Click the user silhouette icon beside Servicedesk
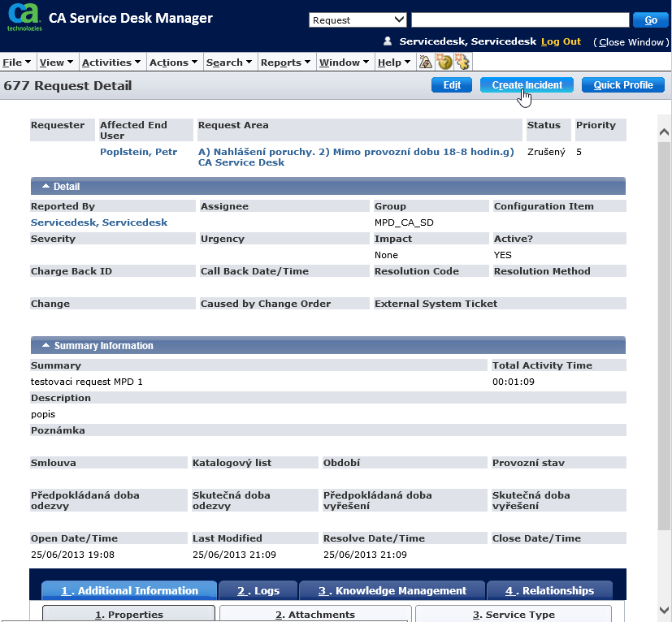Screen dimensions: 672x622 tap(388, 41)
